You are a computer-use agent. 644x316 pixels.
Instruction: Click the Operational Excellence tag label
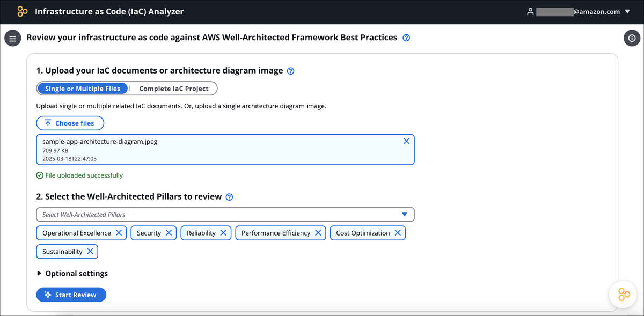[77, 233]
